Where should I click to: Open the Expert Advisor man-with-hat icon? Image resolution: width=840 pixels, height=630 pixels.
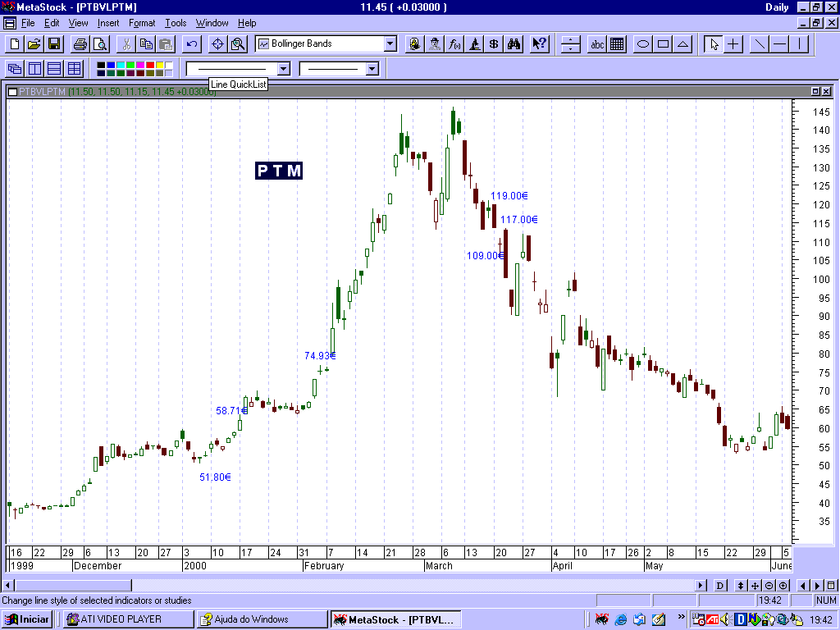click(435, 44)
